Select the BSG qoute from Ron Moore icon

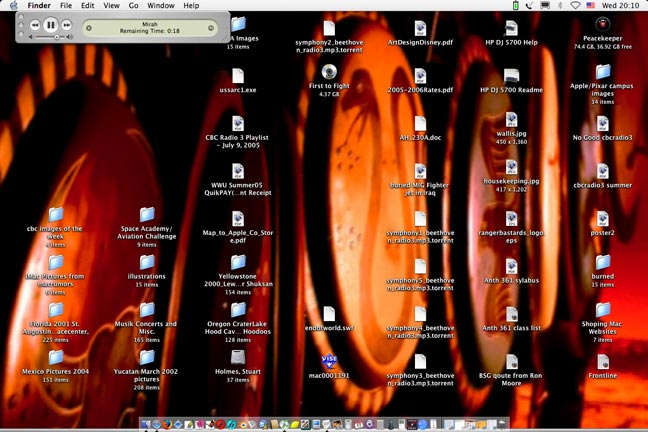511,362
